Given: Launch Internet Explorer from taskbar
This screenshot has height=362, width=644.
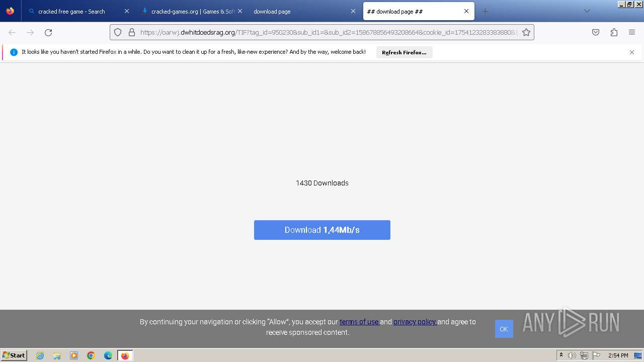Looking at the screenshot, I should click(x=40, y=355).
